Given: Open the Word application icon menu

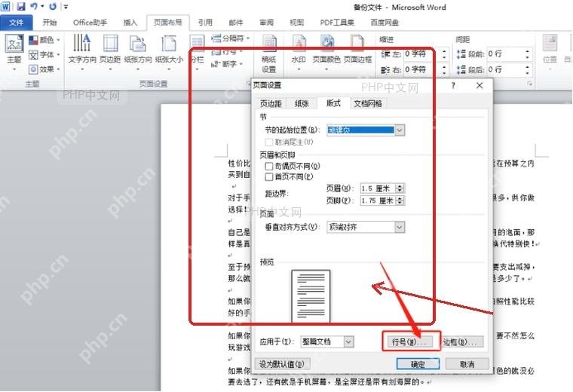Looking at the screenshot, I should click(5, 6).
